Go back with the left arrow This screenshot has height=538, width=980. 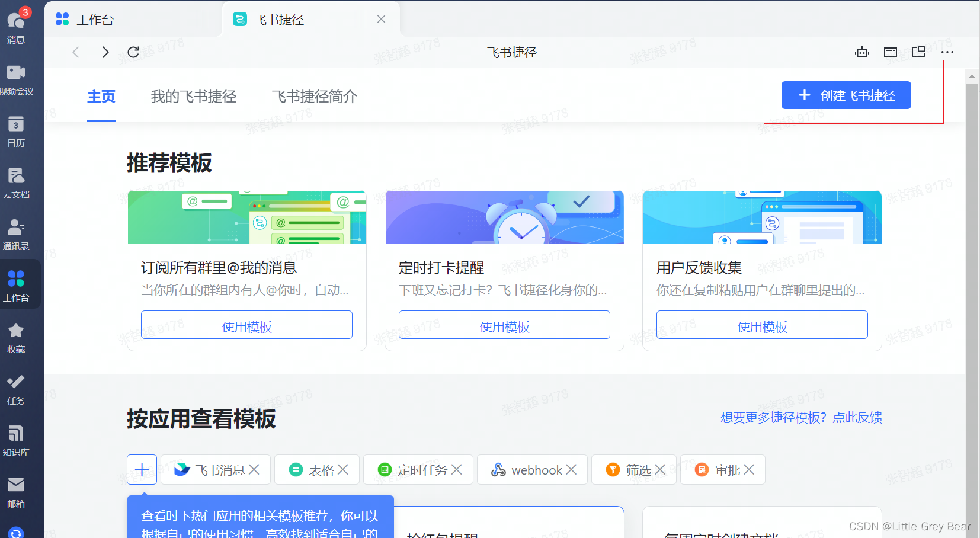(76, 52)
